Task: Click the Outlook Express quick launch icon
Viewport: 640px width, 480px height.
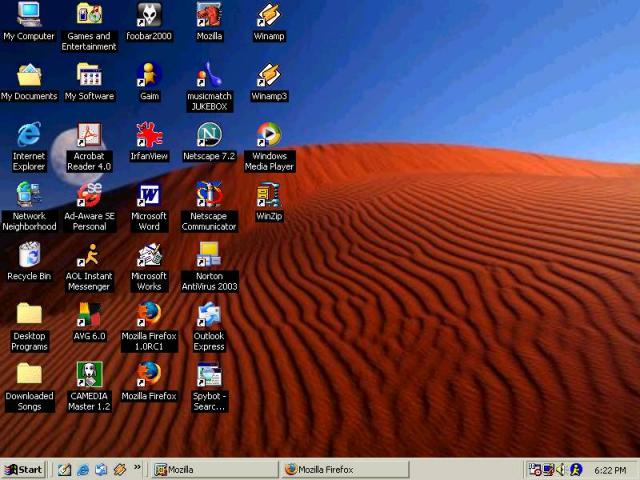Action: (101, 470)
